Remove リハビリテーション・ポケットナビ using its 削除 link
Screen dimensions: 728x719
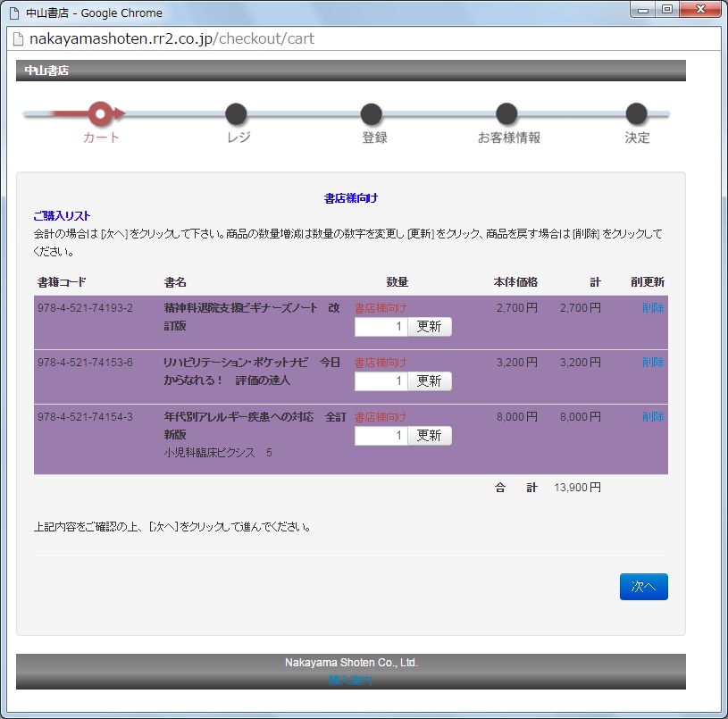pos(655,362)
